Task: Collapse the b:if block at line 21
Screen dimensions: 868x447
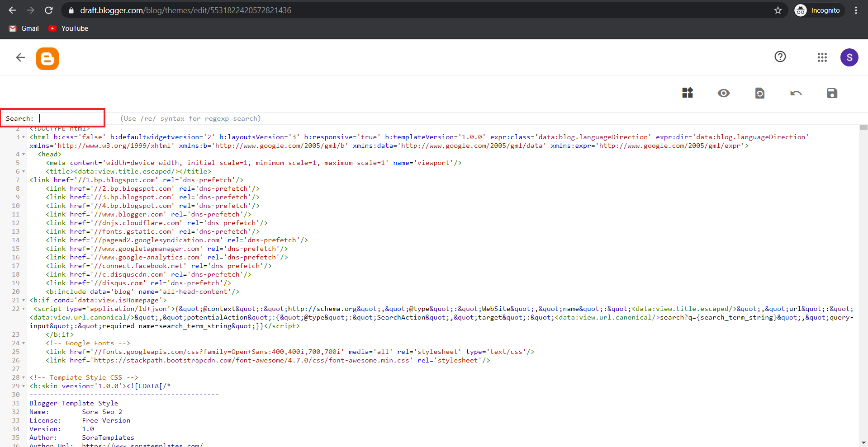Action: tap(24, 300)
